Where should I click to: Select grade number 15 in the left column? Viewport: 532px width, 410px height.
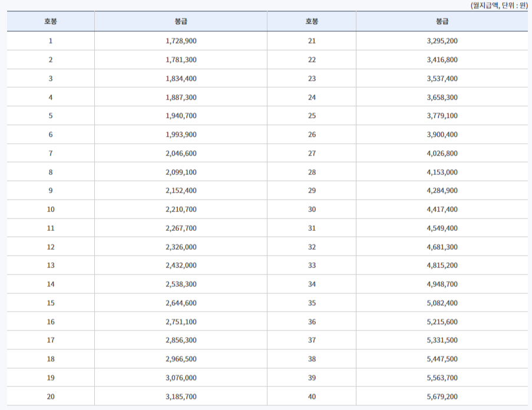pyautogui.click(x=50, y=303)
